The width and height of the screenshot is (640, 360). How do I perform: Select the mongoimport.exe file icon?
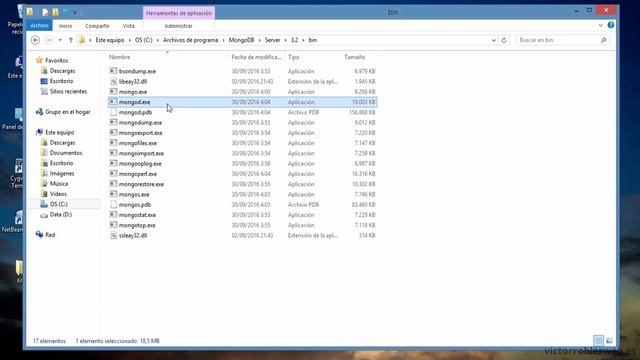[113, 153]
